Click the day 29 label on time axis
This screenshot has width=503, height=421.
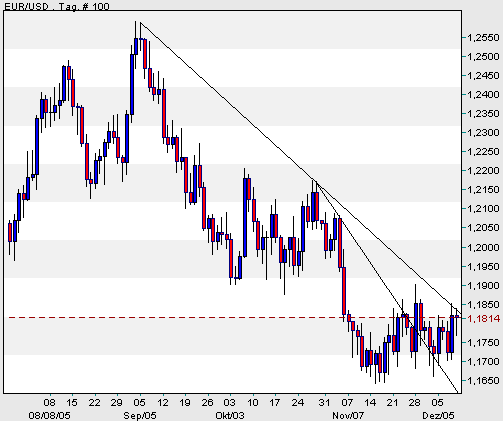[x=116, y=402]
